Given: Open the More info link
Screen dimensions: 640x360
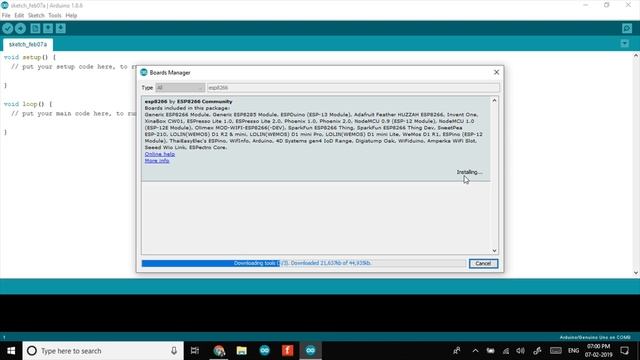Looking at the screenshot, I should point(157,160).
